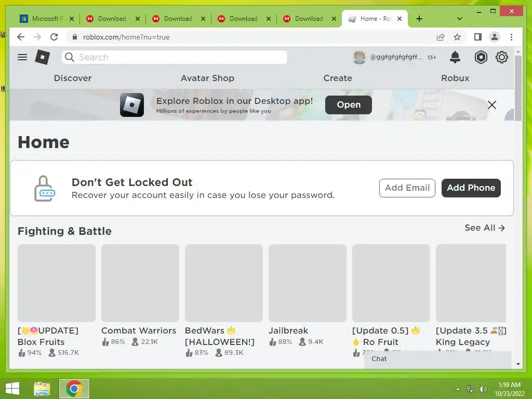
Task: Click Add Email button
Action: tap(407, 188)
